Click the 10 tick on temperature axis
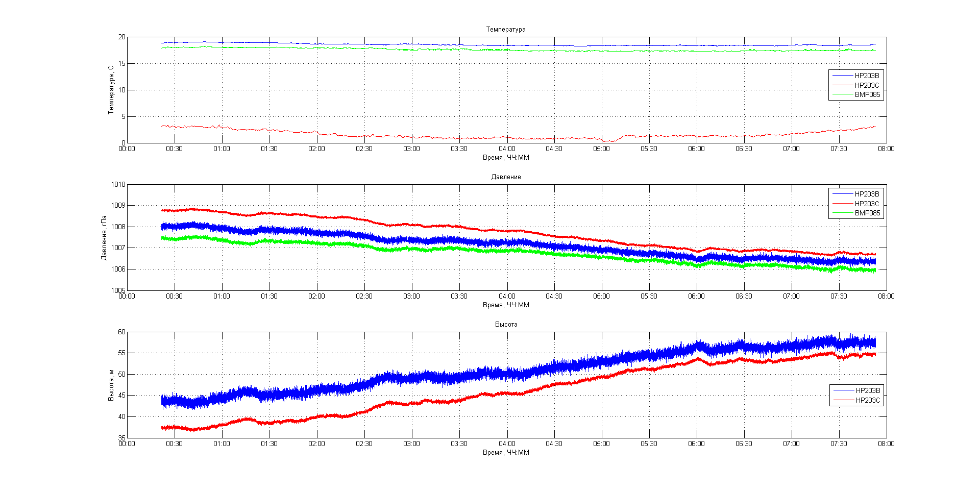The image size is (980, 492). (121, 90)
